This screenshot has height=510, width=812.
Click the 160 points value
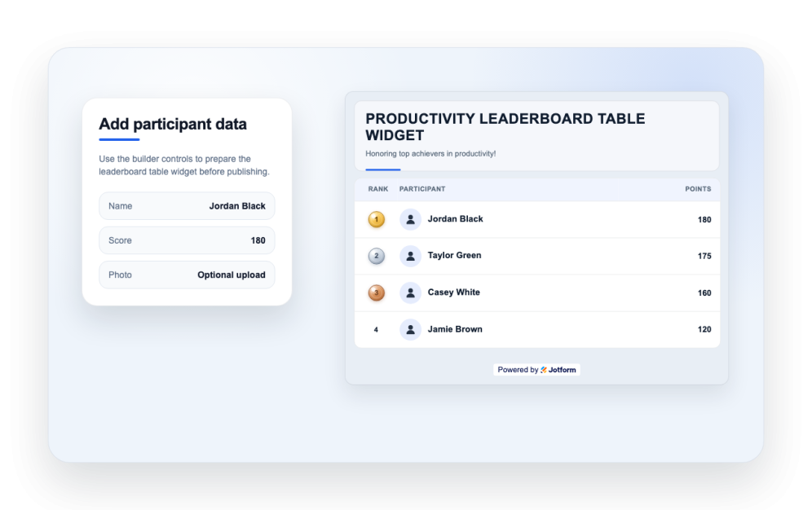pyautogui.click(x=704, y=292)
